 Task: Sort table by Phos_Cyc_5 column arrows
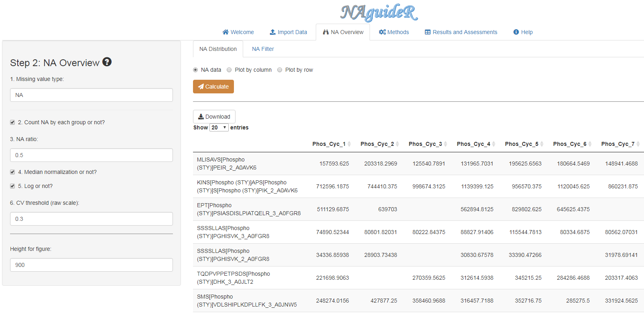(x=542, y=144)
